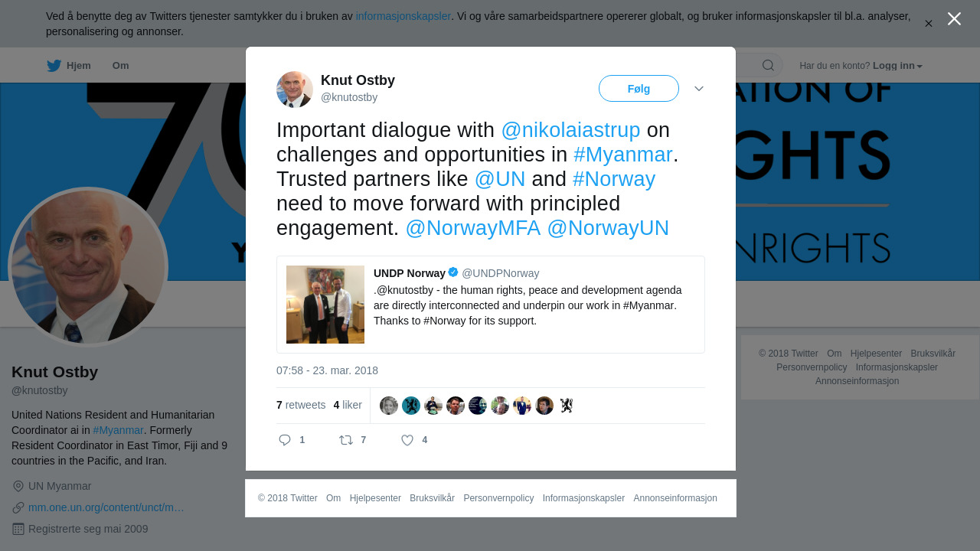This screenshot has height=551, width=980.
Task: View the 7 retweets list
Action: point(301,405)
